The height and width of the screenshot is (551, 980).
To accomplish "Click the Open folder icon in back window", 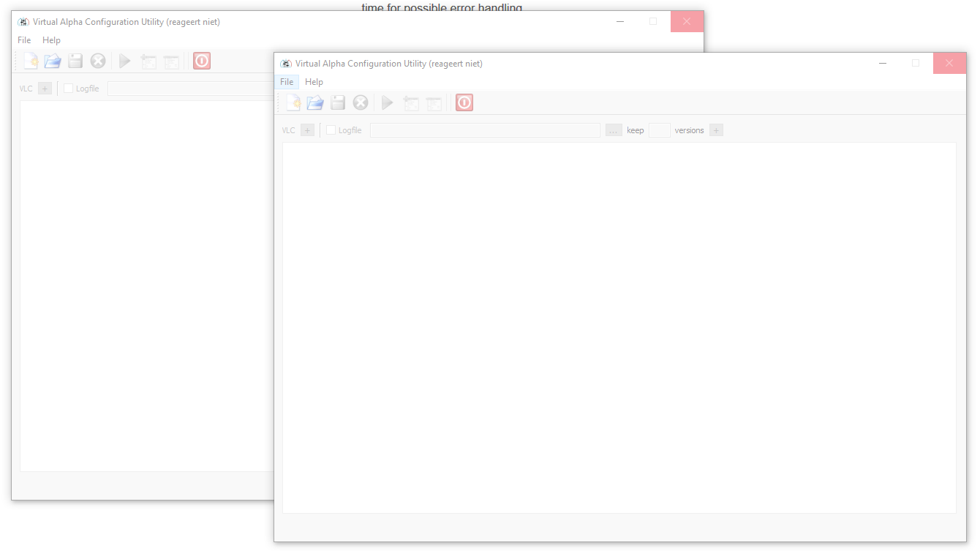I will pyautogui.click(x=53, y=61).
